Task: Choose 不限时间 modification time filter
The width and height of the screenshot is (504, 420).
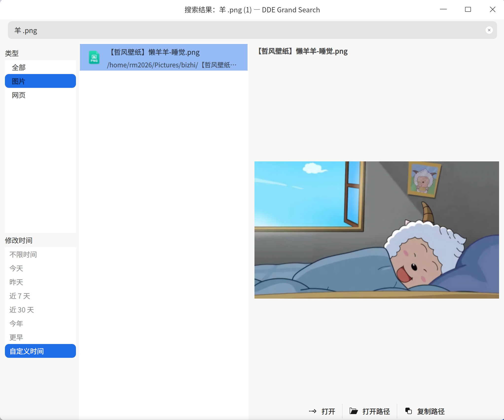Action: (x=40, y=254)
